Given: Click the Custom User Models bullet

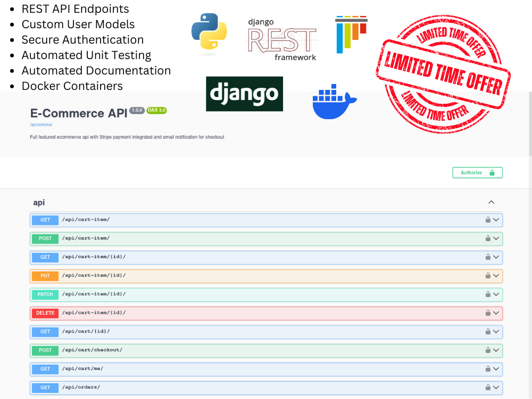Looking at the screenshot, I should (78, 24).
